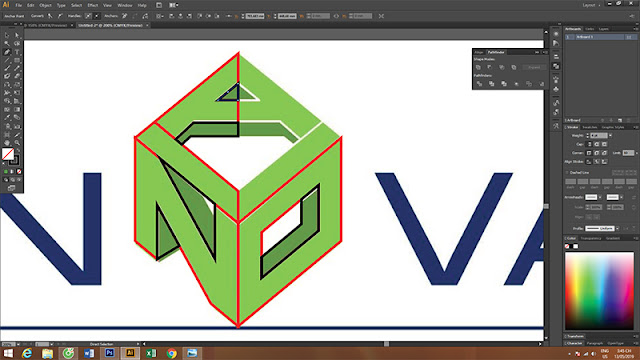The image size is (640, 360).
Task: Switch to the Transparency panel tab
Action: (591, 238)
